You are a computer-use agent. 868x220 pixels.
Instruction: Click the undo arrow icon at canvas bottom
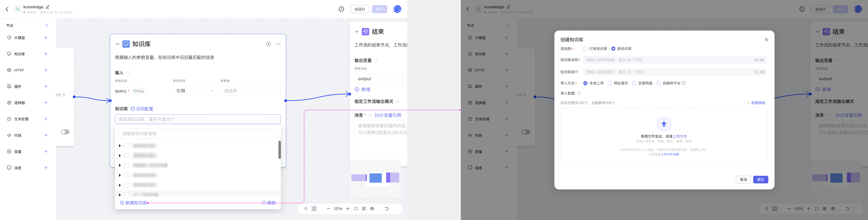click(386, 209)
